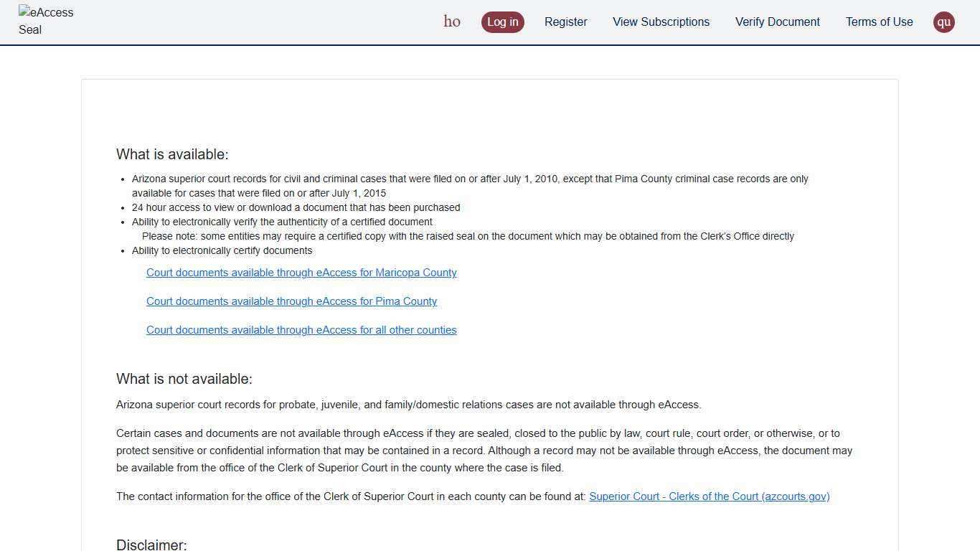Select View Subscriptions in the navbar
This screenshot has height=551, width=980.
(661, 22)
